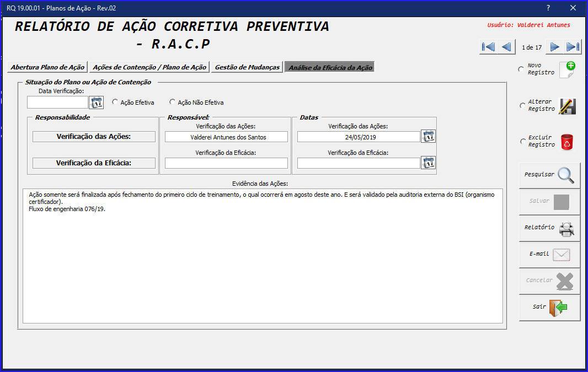The height and width of the screenshot is (372, 588).
Task: Open calendar for Data Verificação
Action: [97, 103]
